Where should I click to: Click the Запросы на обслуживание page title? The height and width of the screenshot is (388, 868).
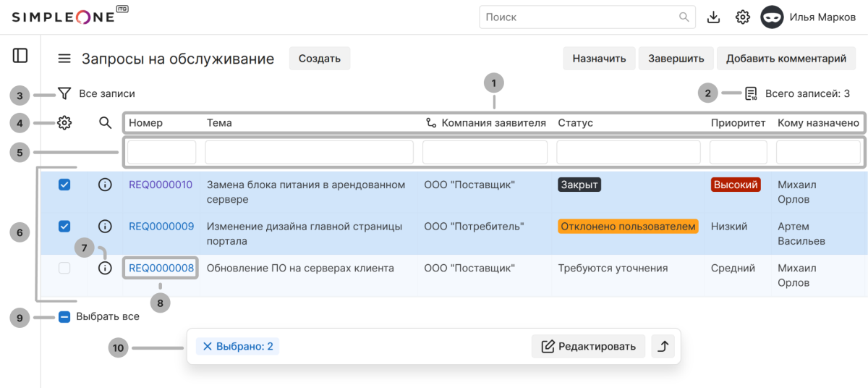pos(178,59)
